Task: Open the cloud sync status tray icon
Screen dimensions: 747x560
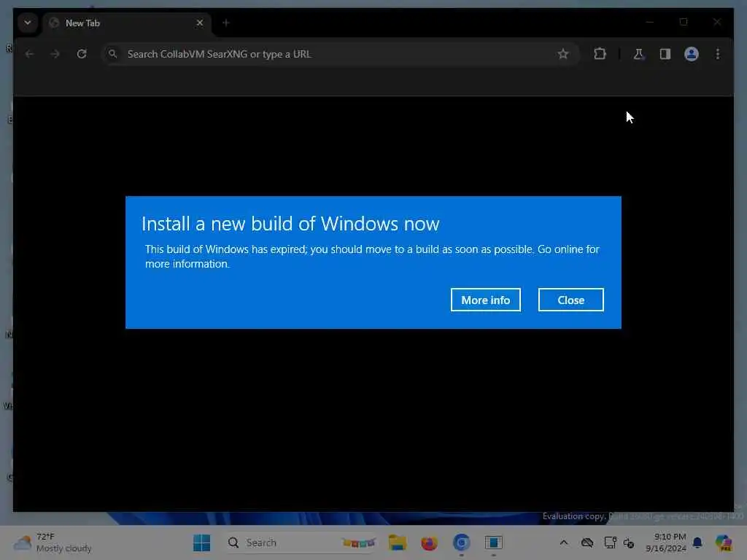Action: click(587, 542)
